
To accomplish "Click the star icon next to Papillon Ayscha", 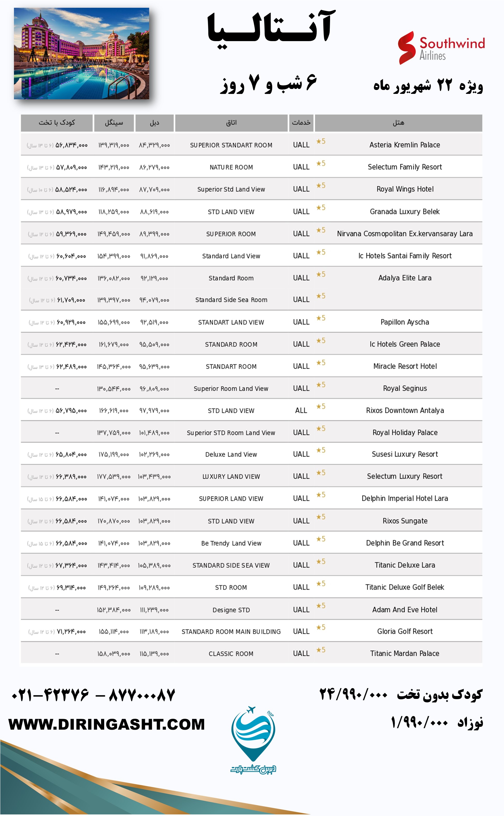I will 321,318.
